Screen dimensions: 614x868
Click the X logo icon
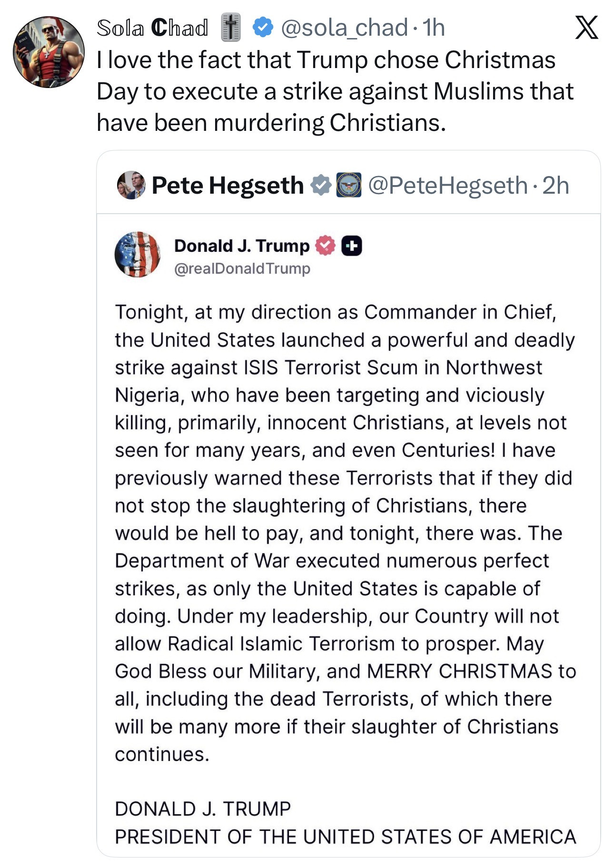(x=586, y=28)
